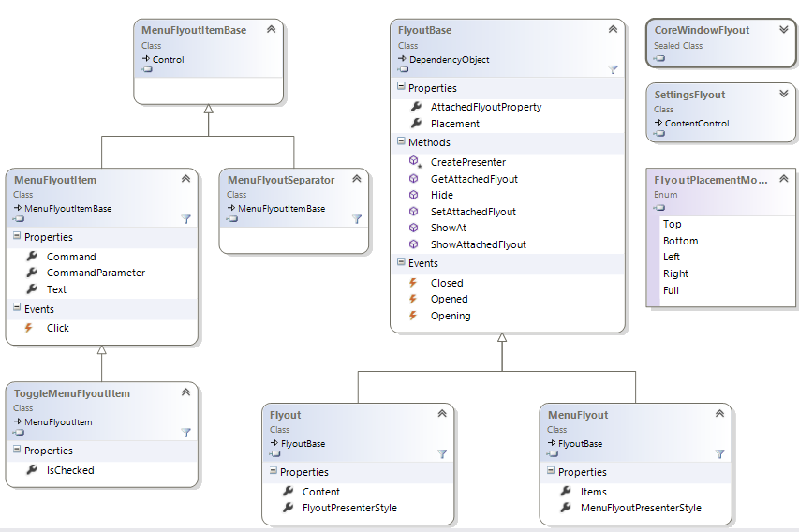Select the CoreWindowFlyout class title

click(x=702, y=30)
